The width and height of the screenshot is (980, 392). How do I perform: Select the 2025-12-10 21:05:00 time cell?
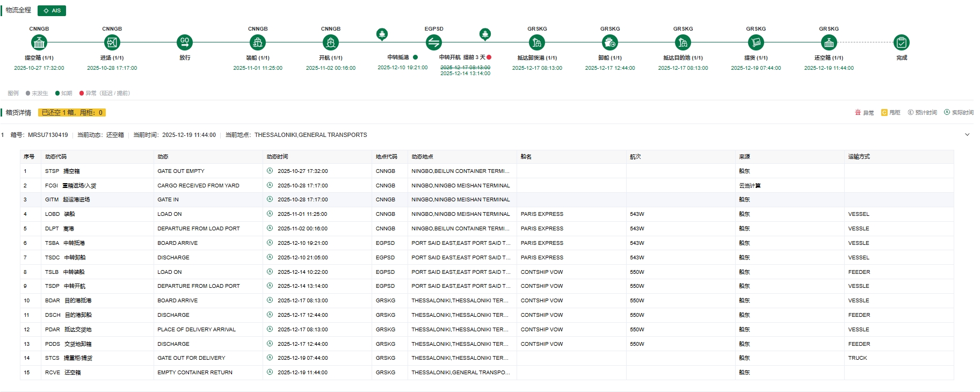(x=317, y=257)
